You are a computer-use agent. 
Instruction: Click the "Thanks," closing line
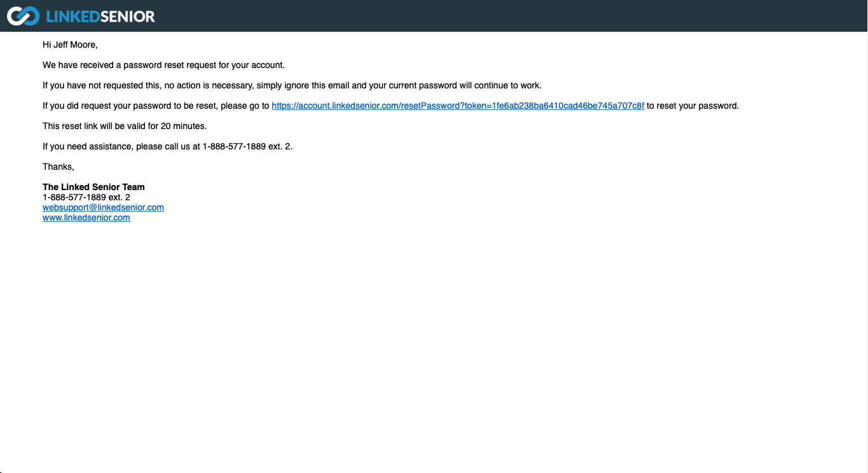click(59, 167)
